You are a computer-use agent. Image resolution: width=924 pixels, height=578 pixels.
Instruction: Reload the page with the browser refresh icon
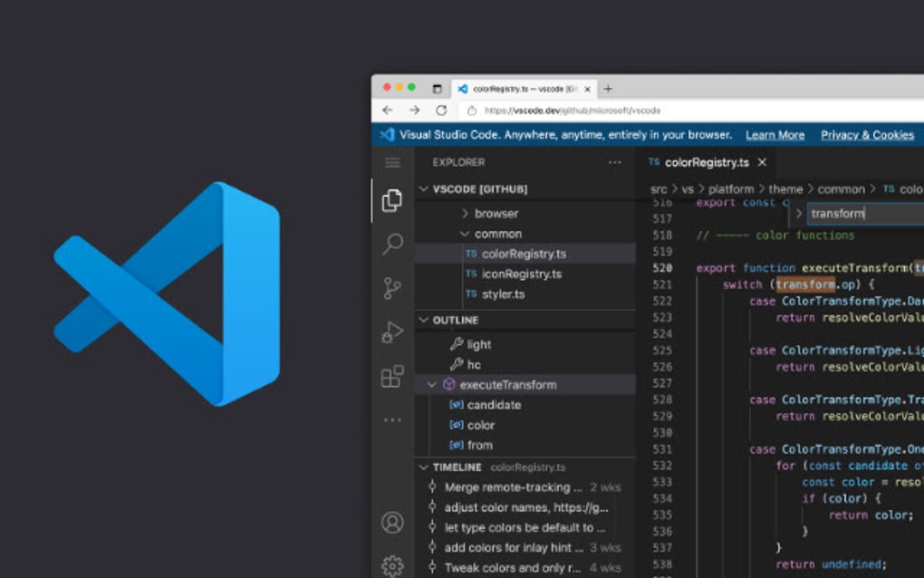pyautogui.click(x=441, y=110)
